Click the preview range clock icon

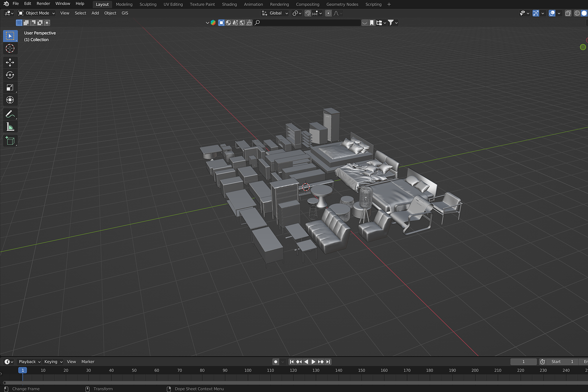pyautogui.click(x=542, y=362)
